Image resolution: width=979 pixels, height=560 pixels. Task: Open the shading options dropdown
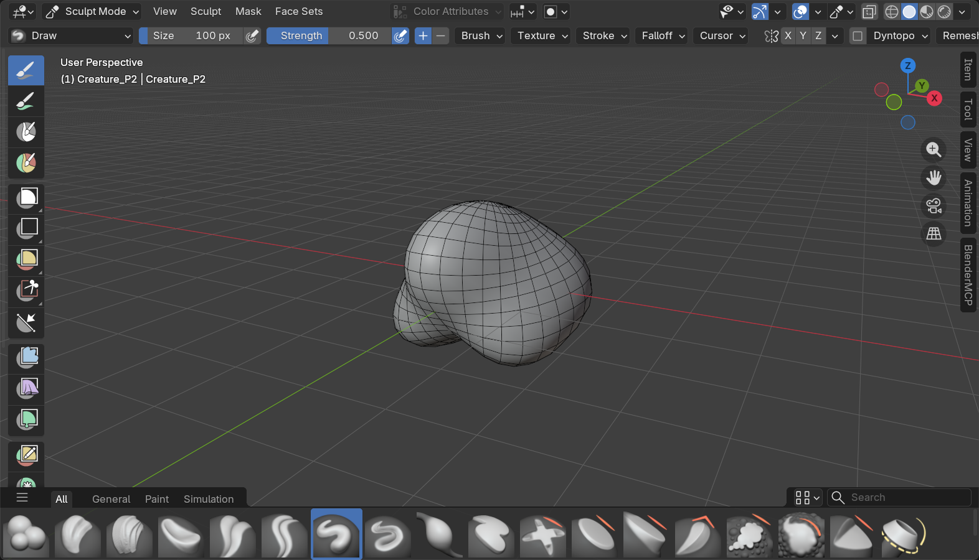tap(962, 12)
